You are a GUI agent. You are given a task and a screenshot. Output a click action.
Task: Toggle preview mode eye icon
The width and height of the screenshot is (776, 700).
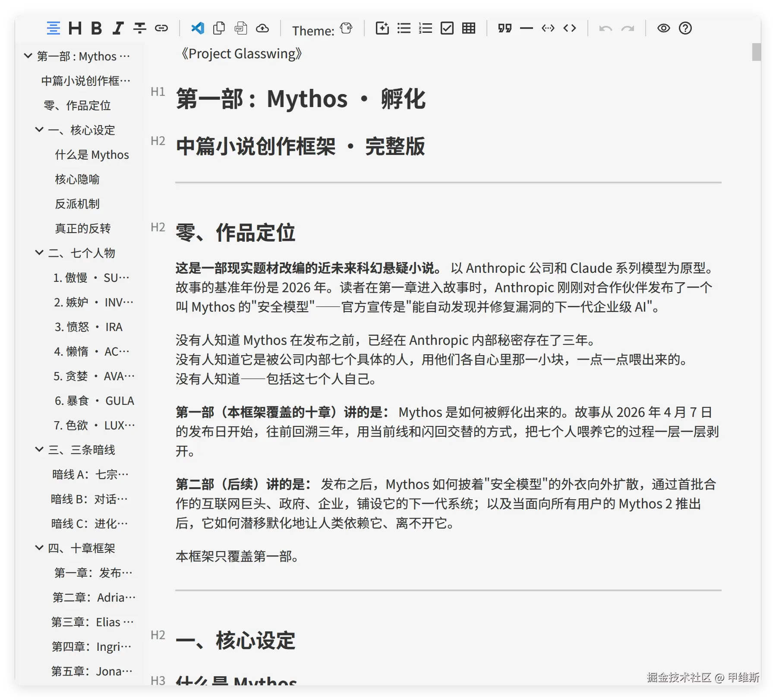click(x=664, y=28)
